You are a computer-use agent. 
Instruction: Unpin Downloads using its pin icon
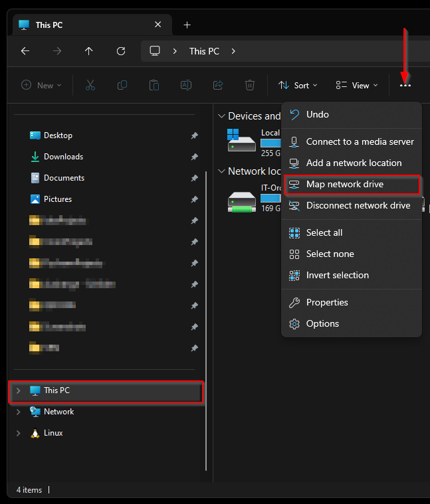pyautogui.click(x=194, y=157)
